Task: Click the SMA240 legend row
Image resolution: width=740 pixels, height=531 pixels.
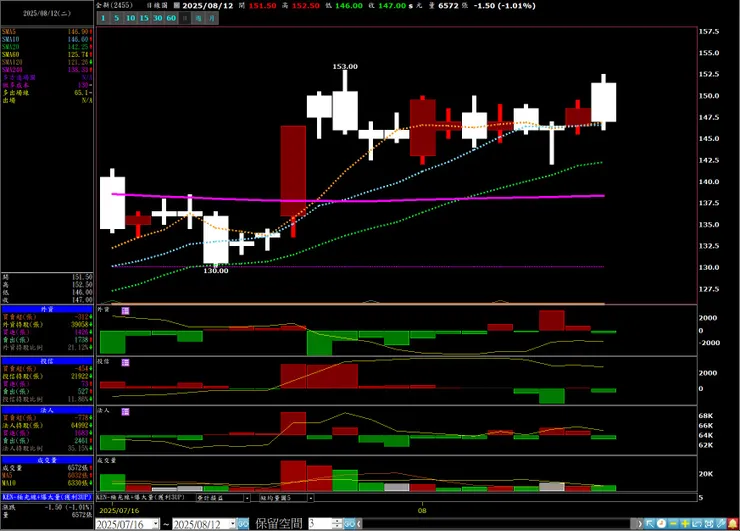Action: 47,69
